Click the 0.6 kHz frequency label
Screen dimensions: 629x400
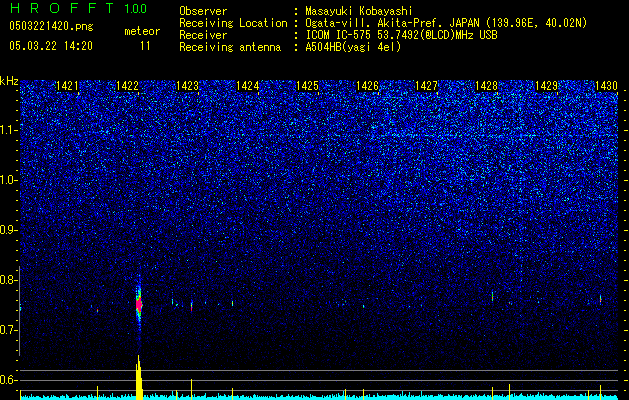click(x=9, y=380)
